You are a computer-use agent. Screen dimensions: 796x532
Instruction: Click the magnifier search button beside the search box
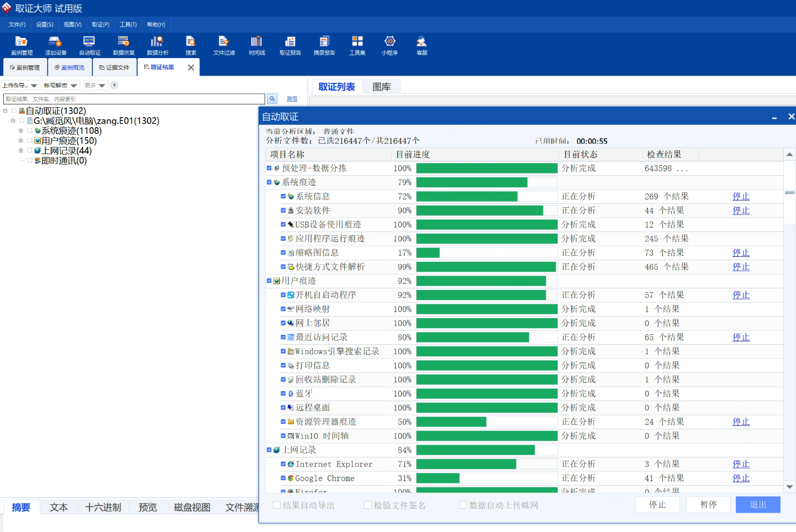point(272,99)
